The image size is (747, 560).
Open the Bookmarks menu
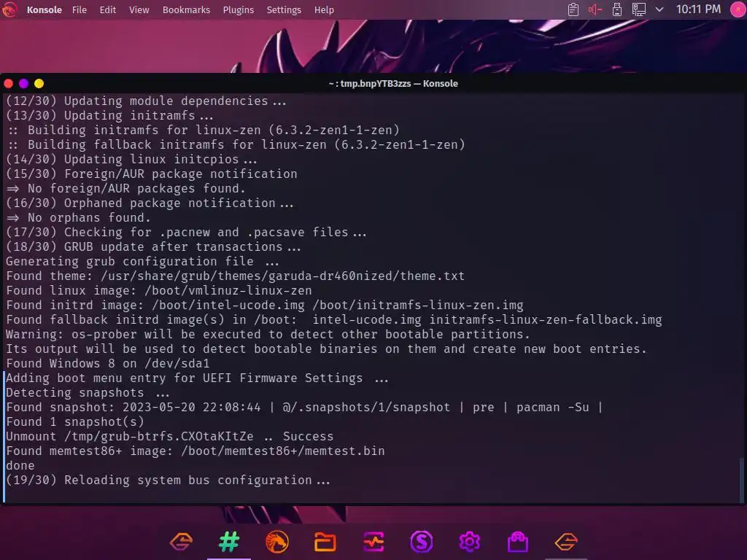pos(186,9)
